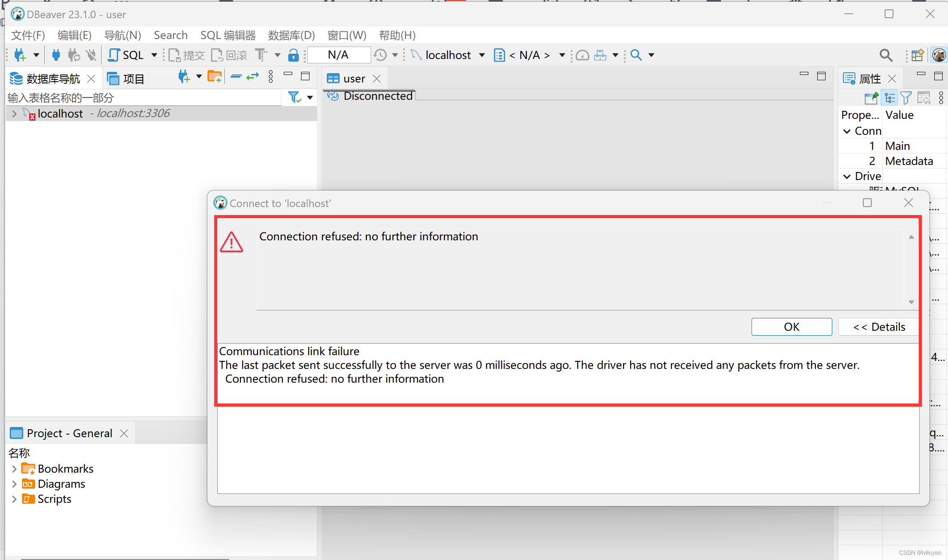Viewport: 948px width, 560px height.
Task: Open the active localhost connection dropdown
Action: [x=448, y=55]
